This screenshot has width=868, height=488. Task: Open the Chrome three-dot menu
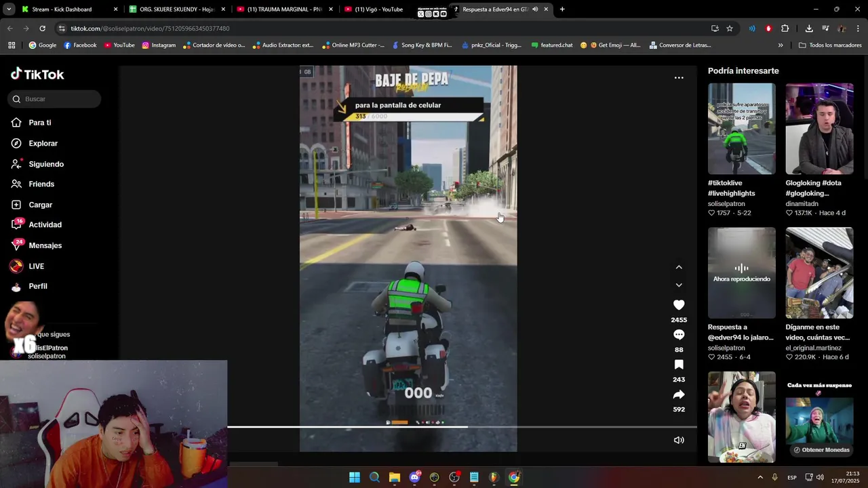point(859,28)
